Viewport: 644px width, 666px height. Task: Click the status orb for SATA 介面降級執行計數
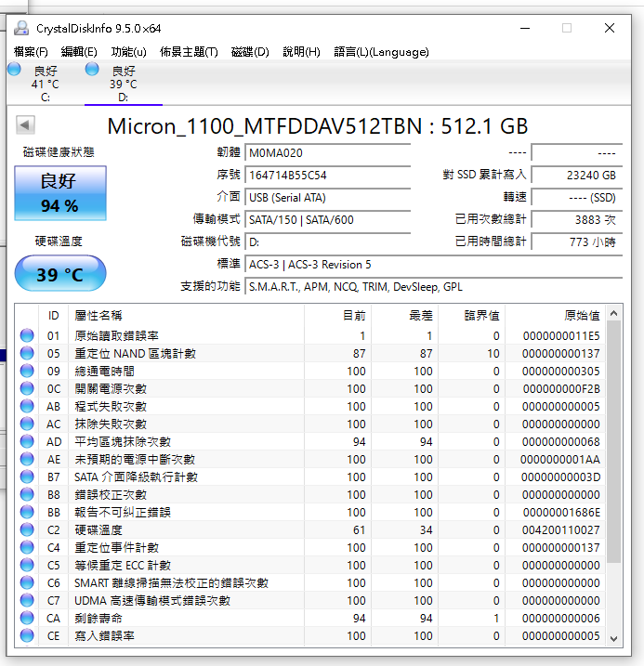pyautogui.click(x=27, y=477)
